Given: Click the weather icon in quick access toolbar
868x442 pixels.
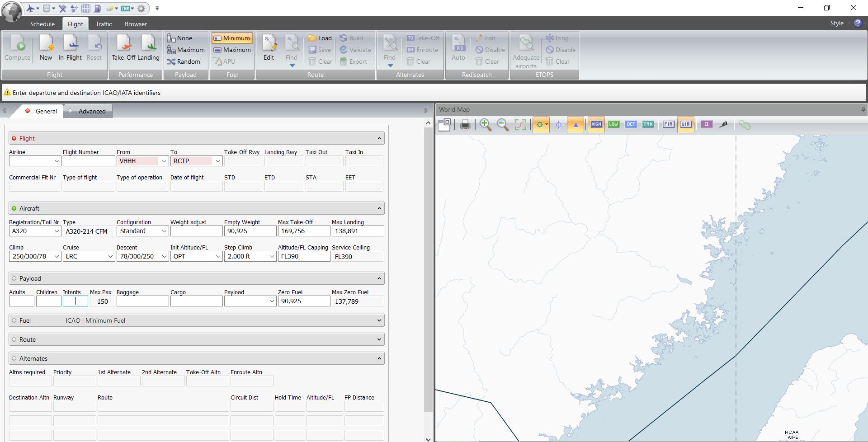Looking at the screenshot, I should (109, 8).
